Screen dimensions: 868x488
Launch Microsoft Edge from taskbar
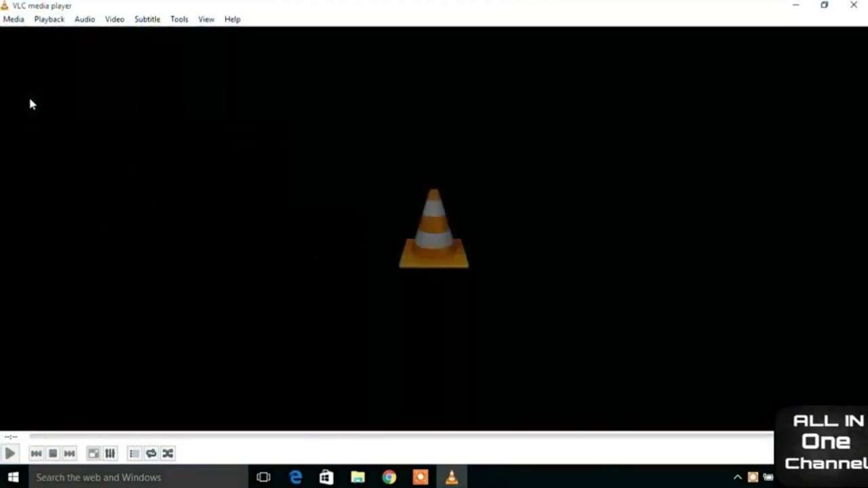(x=296, y=477)
